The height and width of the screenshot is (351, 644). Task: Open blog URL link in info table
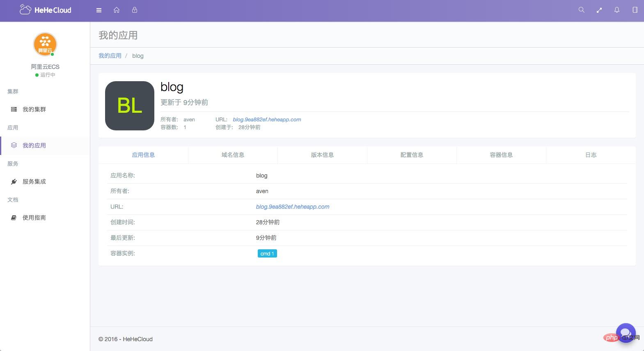293,207
